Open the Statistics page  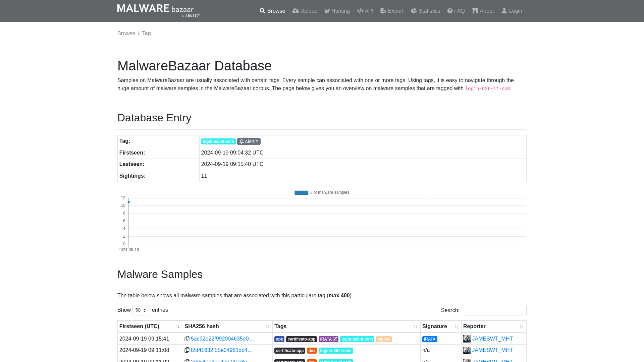pyautogui.click(x=425, y=11)
